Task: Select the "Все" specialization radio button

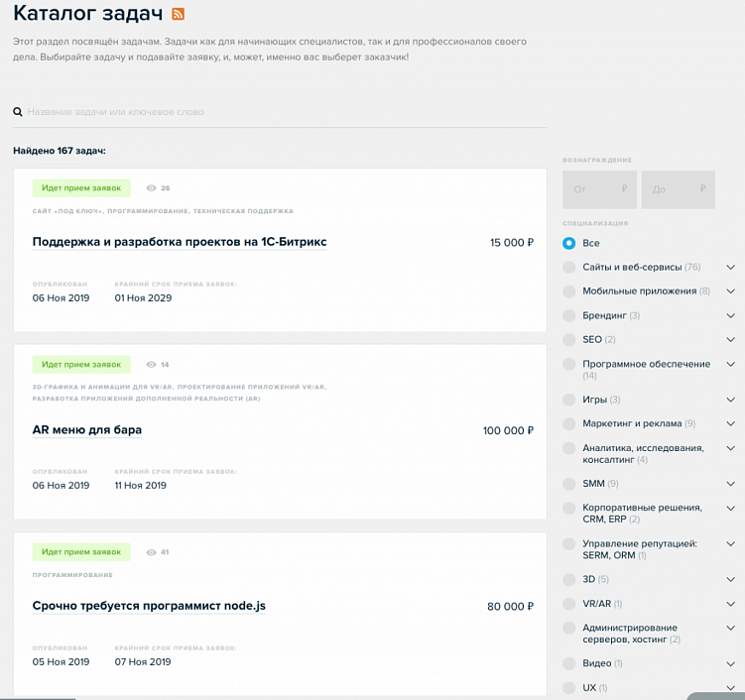Action: [x=568, y=243]
